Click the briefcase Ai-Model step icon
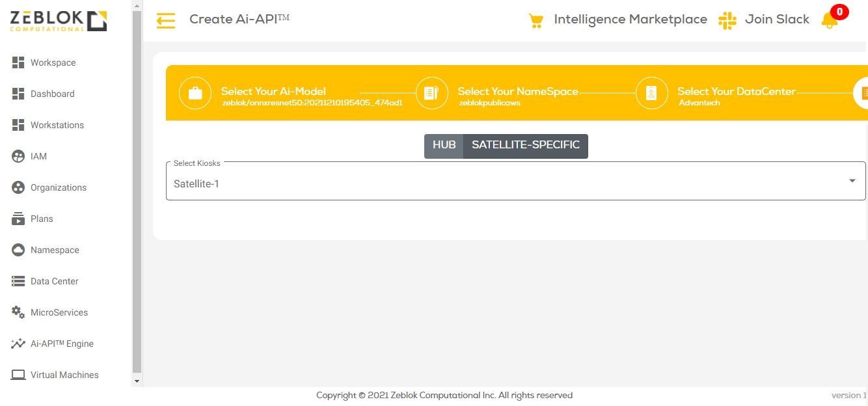This screenshot has height=406, width=868. [x=195, y=93]
